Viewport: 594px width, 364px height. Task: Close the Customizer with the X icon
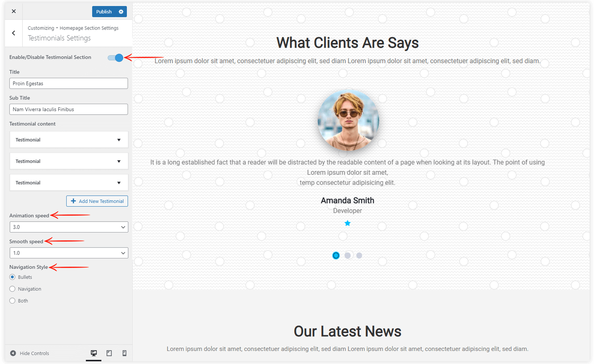point(14,12)
